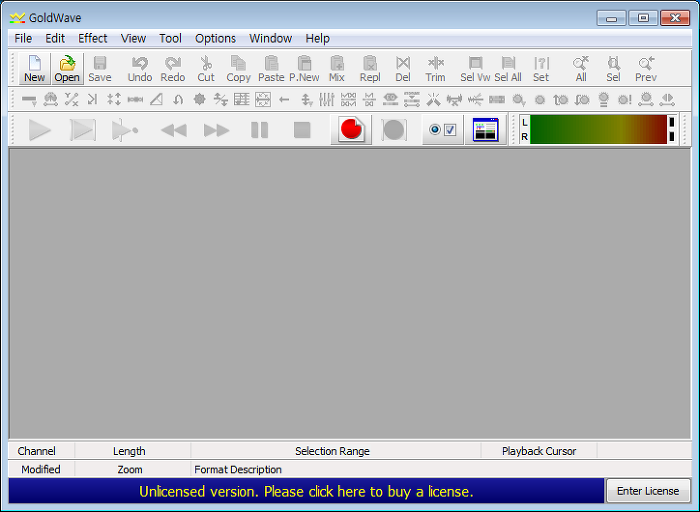This screenshot has height=512, width=700.
Task: Open the Options menu
Action: click(215, 38)
